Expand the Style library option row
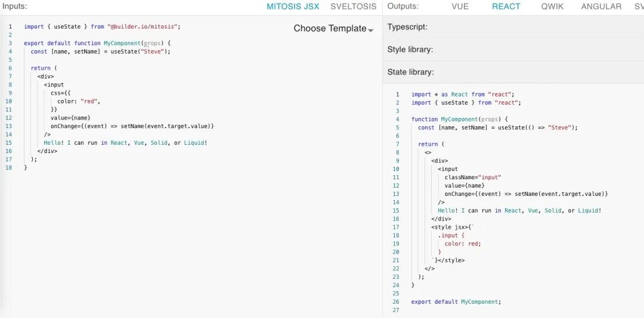Screen dimensions: 644x318 (513, 49)
